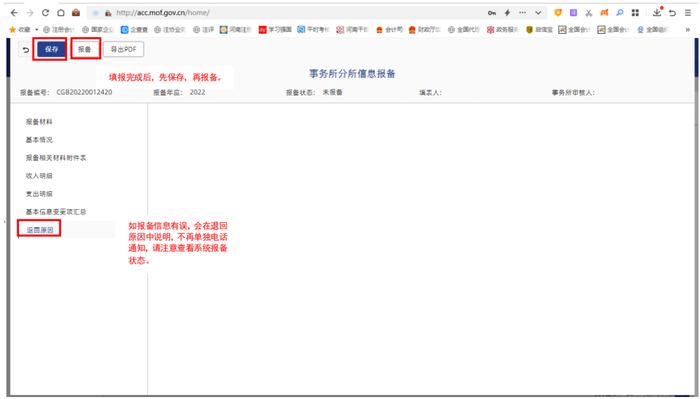The height and width of the screenshot is (399, 700).
Task: Export the form with 导出PDF button
Action: click(x=124, y=49)
